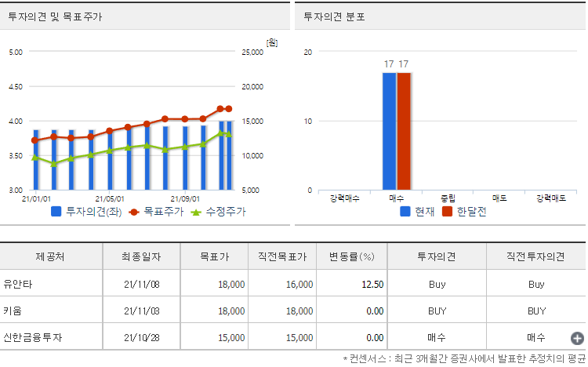Click the 강력매도 axis label
This screenshot has height=367, width=588.
click(551, 198)
